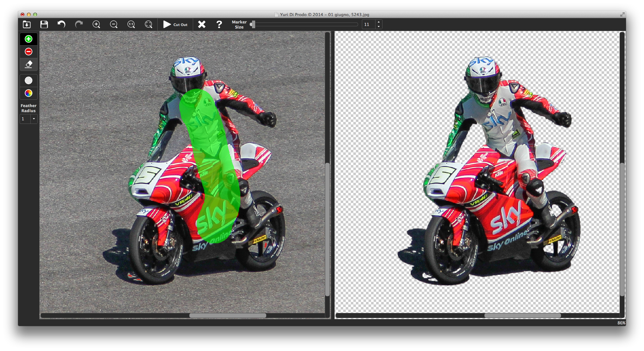Click the zoom to actual size 1:1 icon
Screen dimensions: 644x351
tap(131, 24)
